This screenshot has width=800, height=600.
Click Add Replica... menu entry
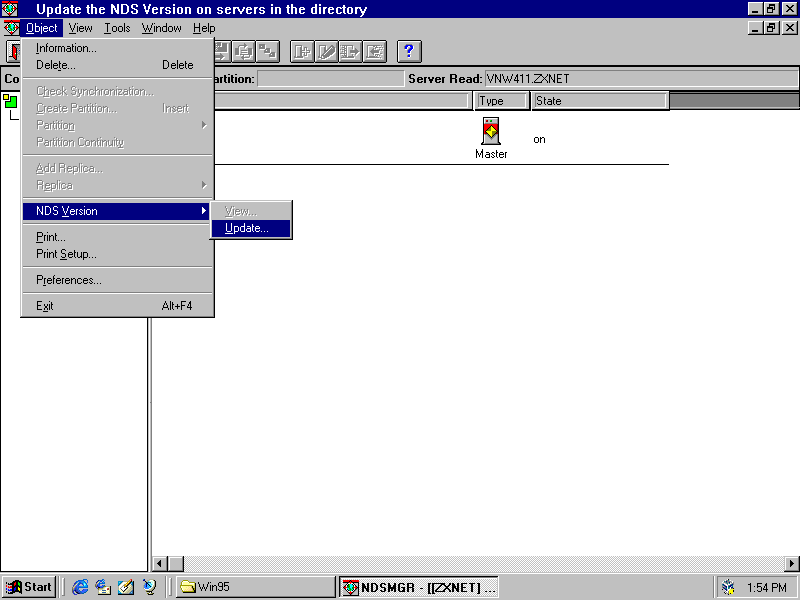click(x=117, y=168)
